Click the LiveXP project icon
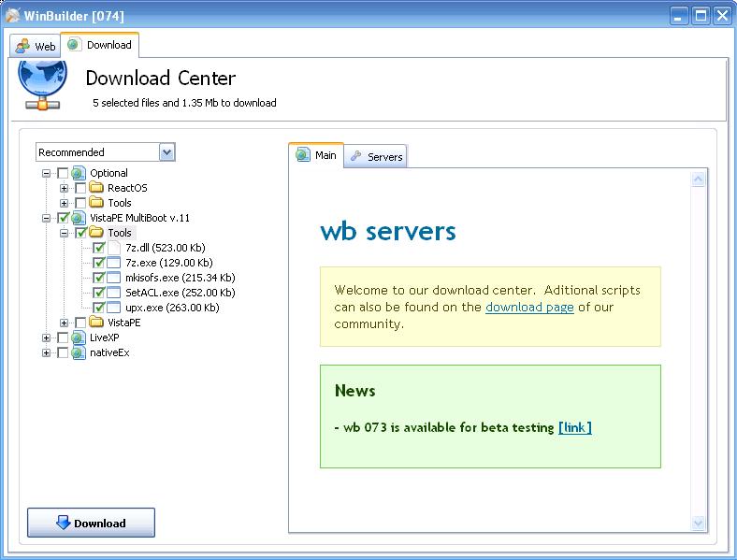Image resolution: width=737 pixels, height=560 pixels. click(79, 337)
